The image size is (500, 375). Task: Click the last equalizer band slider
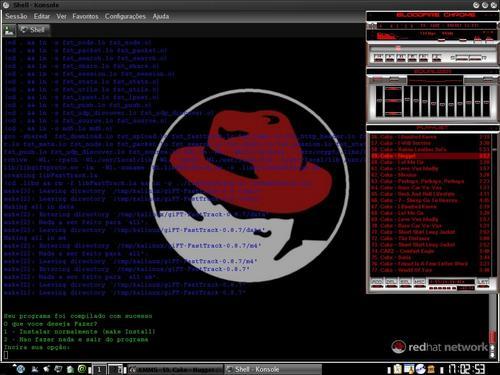tap(486, 101)
